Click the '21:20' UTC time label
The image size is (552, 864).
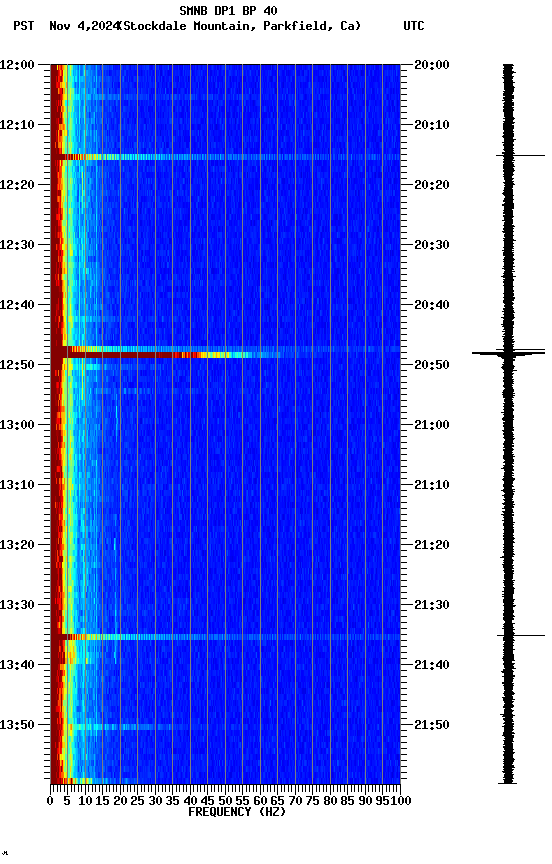[432, 545]
